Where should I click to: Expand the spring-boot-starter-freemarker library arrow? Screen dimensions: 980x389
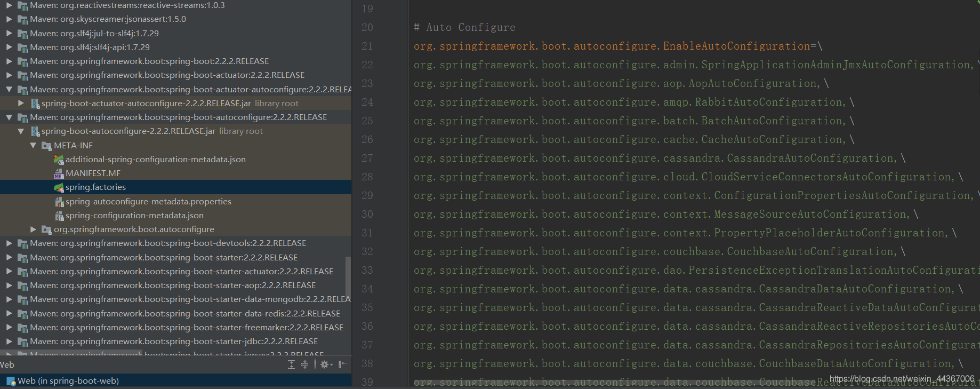(x=9, y=328)
